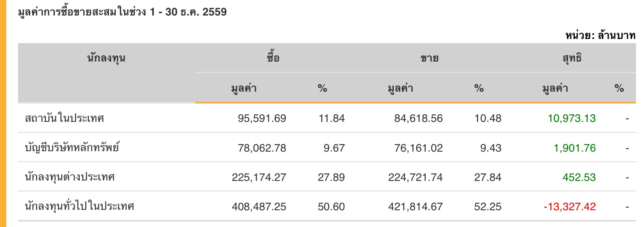Click the นักลงทุนต่างประเทศ row label
The height and width of the screenshot is (227, 644).
(70, 177)
